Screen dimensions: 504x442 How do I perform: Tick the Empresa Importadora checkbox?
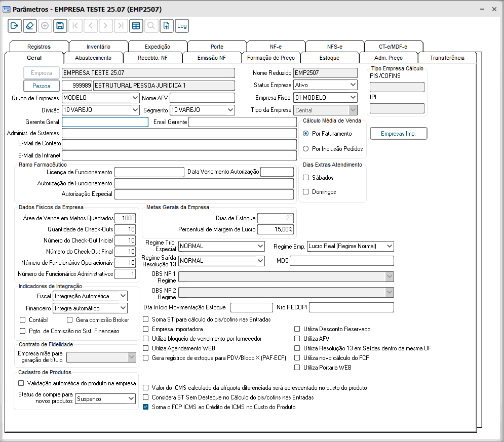click(x=146, y=329)
